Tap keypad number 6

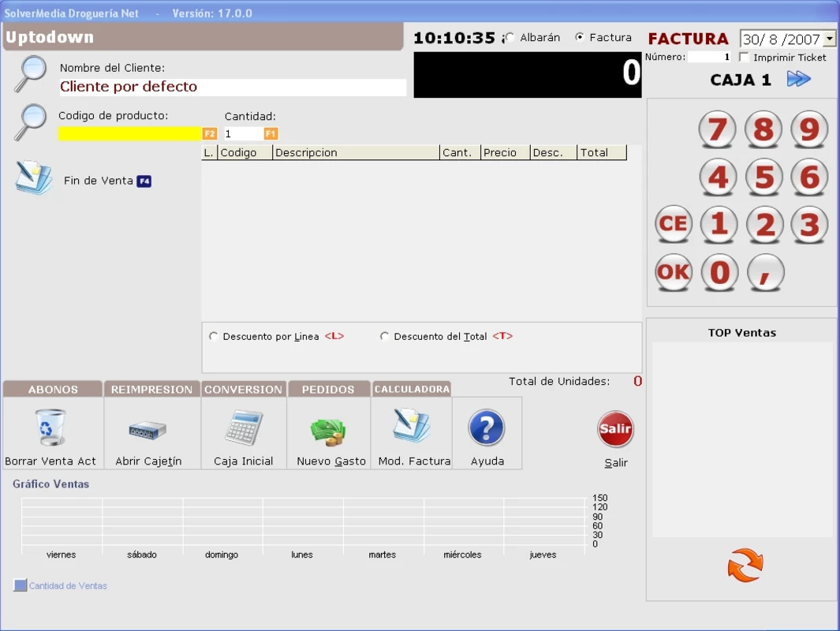(x=809, y=177)
